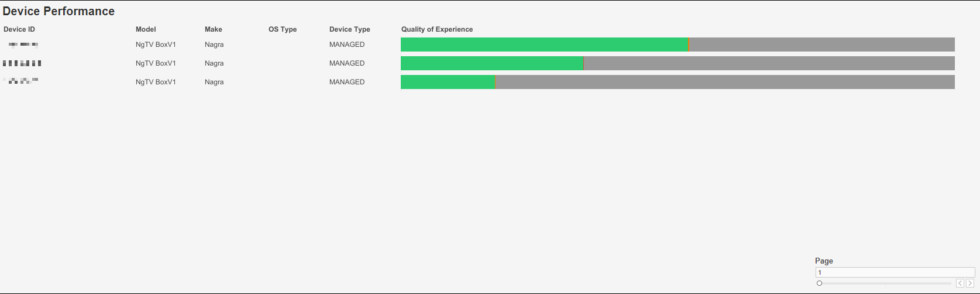Screen dimensions: 980x294
Task: Click green bar segment of first device
Action: (x=544, y=45)
